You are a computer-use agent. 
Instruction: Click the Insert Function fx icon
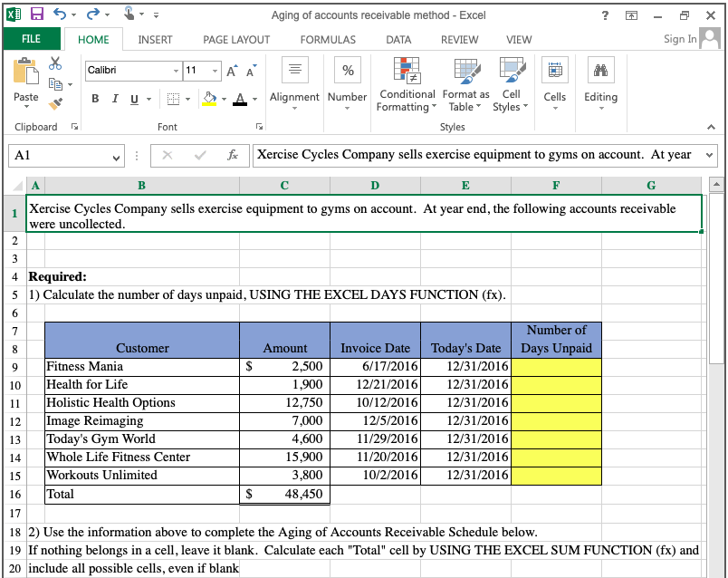click(235, 156)
